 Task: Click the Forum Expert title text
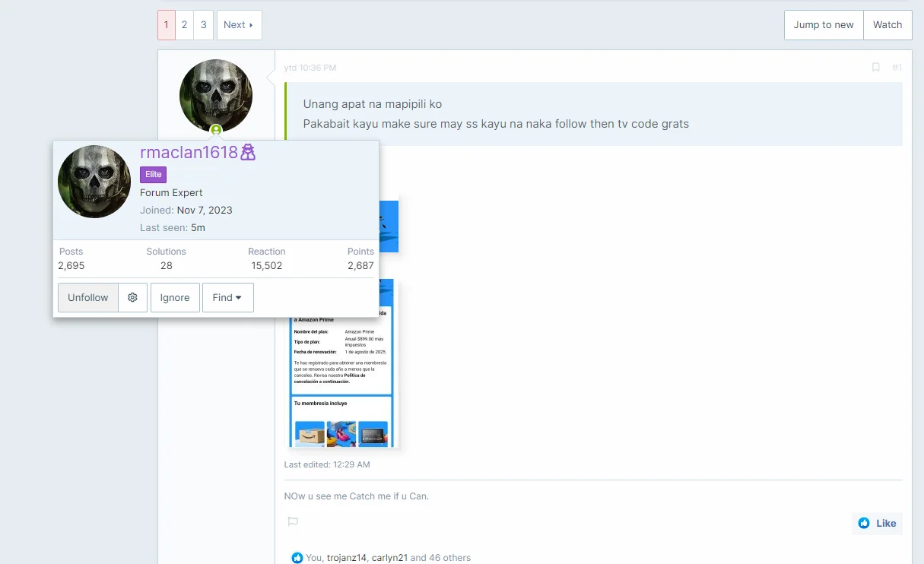pyautogui.click(x=171, y=192)
